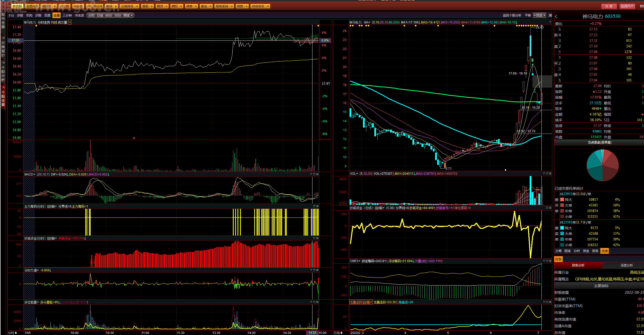Click red 特大 buy-order color swatch
The width and height of the screenshot is (644, 335).
[x=562, y=199]
